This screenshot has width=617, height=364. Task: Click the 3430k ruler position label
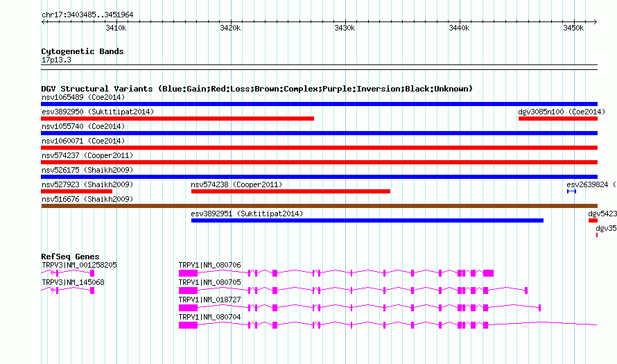click(x=345, y=28)
